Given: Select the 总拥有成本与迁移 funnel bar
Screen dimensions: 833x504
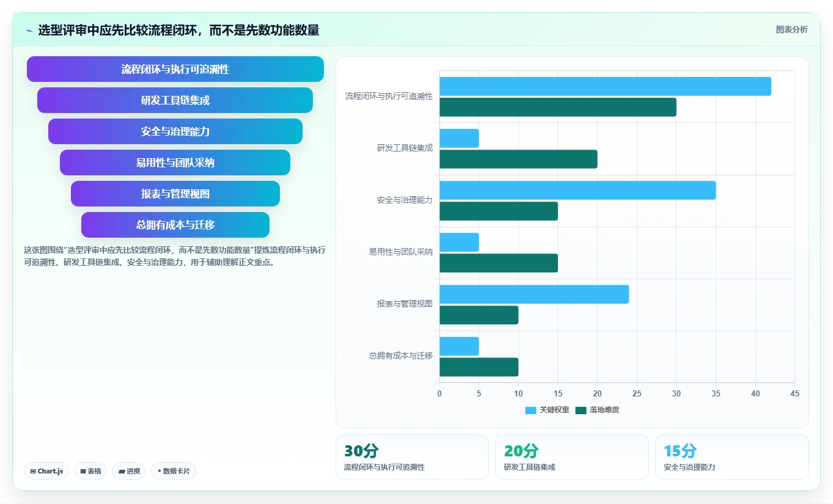Looking at the screenshot, I should [x=175, y=225].
